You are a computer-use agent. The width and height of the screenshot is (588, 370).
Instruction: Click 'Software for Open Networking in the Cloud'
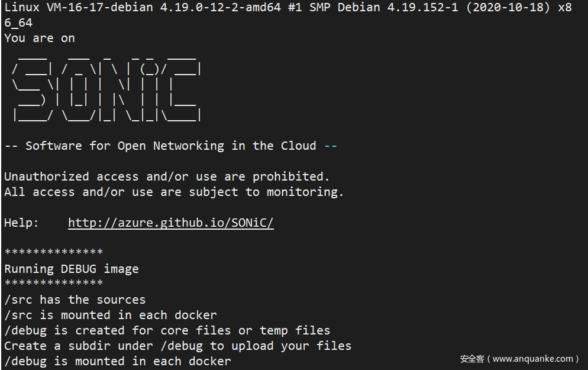(170, 146)
